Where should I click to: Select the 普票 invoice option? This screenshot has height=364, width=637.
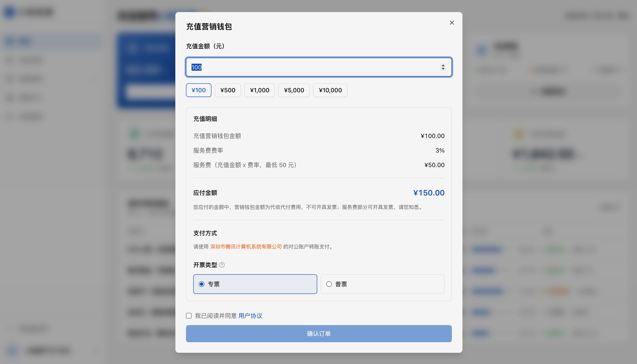[x=382, y=284]
